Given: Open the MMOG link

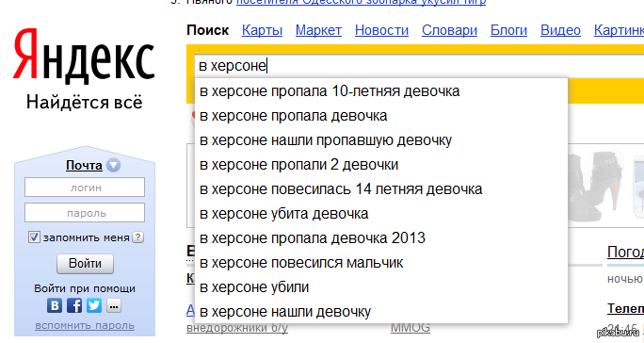Looking at the screenshot, I should [x=410, y=328].
